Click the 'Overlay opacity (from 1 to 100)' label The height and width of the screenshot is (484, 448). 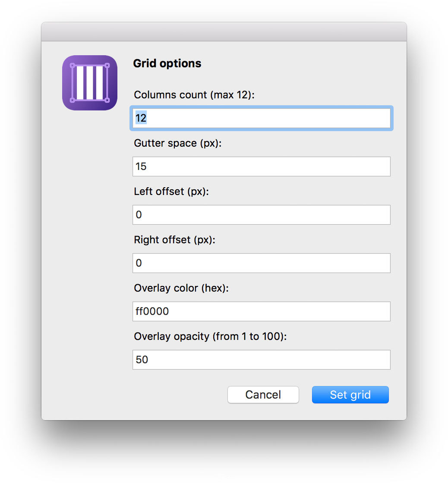tap(210, 336)
